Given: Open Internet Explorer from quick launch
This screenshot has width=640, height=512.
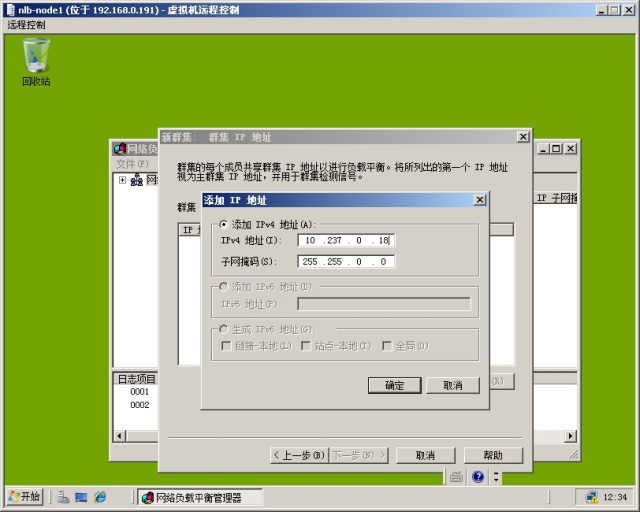Looking at the screenshot, I should coord(100,497).
